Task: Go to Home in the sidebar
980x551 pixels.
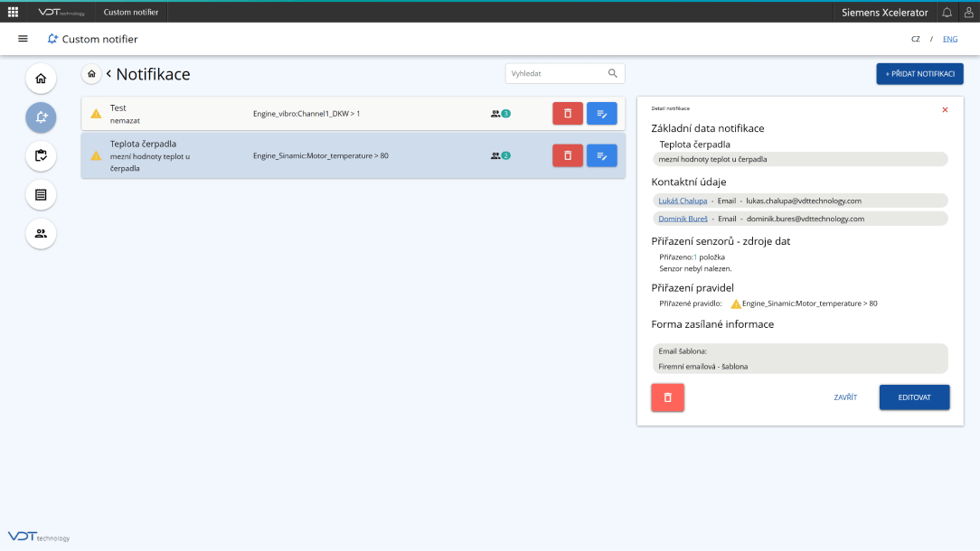Action: click(41, 79)
